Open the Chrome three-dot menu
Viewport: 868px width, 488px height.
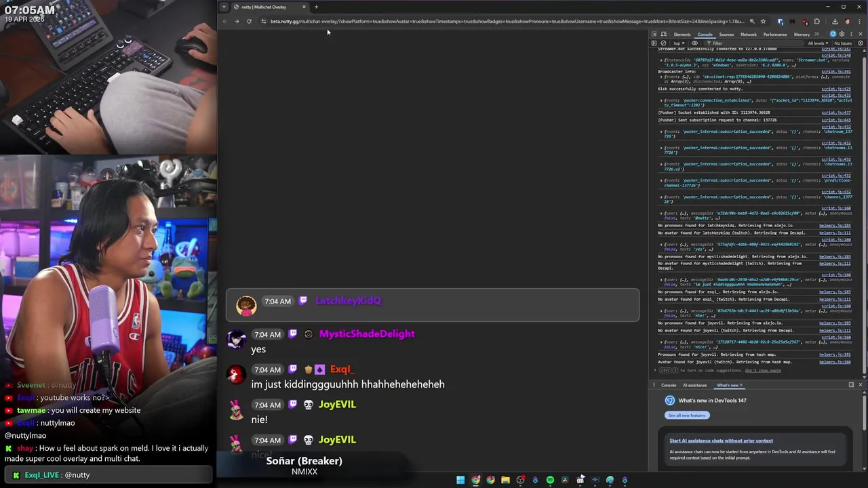click(x=859, y=21)
